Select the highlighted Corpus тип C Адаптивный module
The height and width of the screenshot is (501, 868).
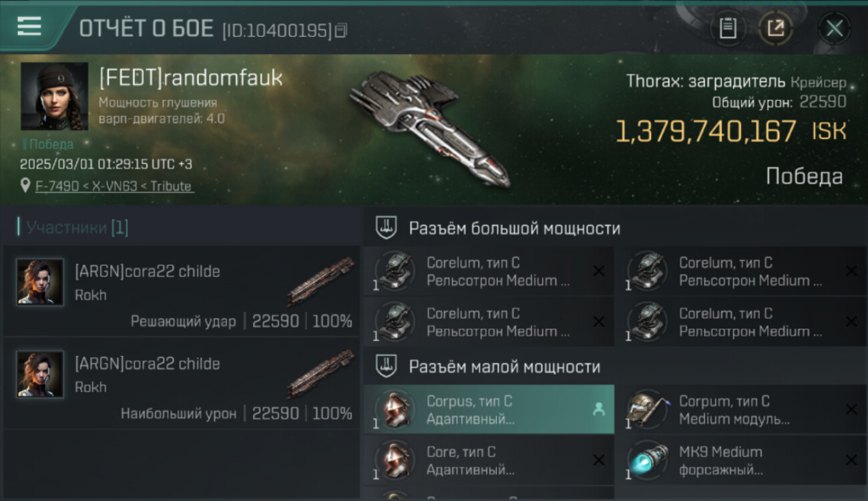[x=489, y=409]
